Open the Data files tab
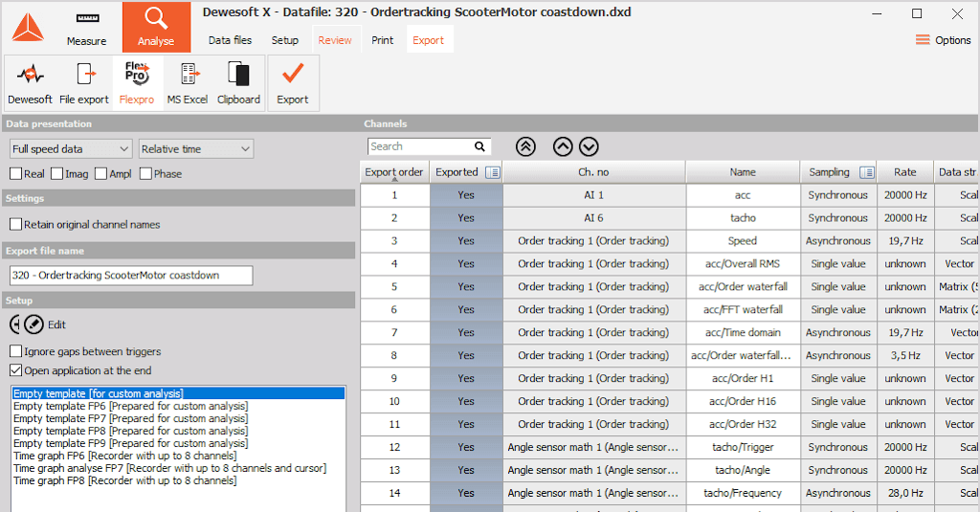The height and width of the screenshot is (512, 980). 230,40
